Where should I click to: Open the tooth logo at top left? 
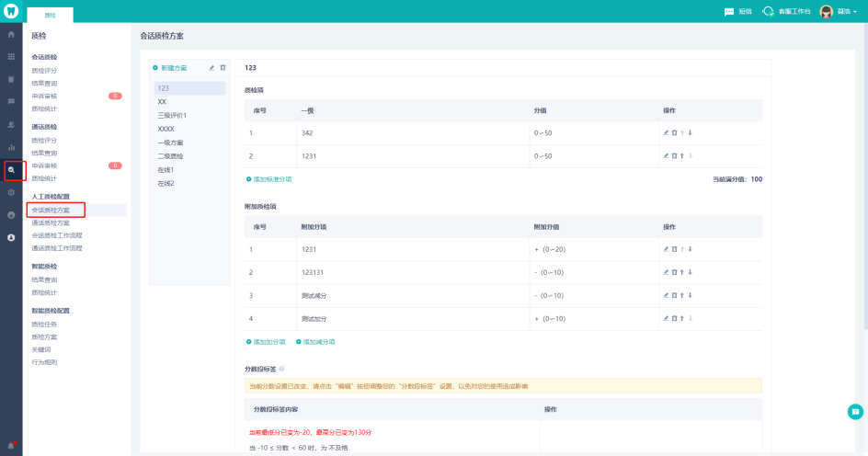point(11,11)
